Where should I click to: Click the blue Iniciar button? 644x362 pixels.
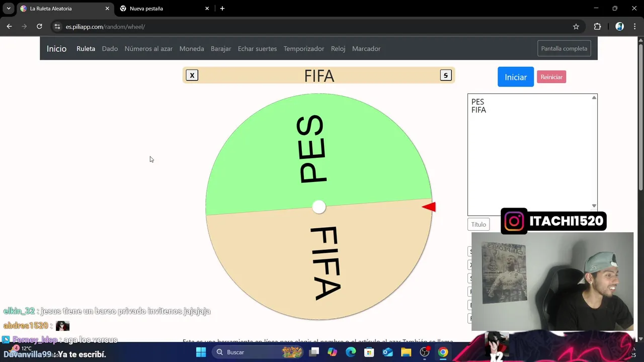(x=516, y=77)
